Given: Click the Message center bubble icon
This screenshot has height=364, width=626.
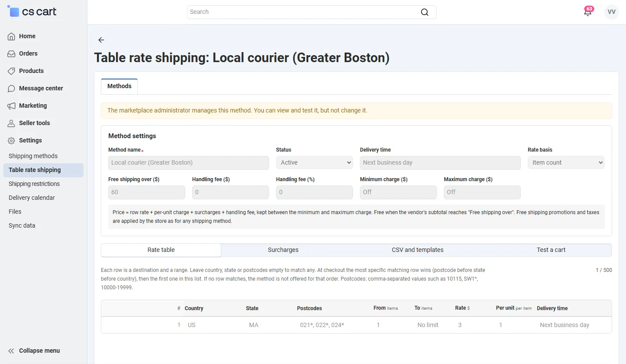Looking at the screenshot, I should 12,89.
